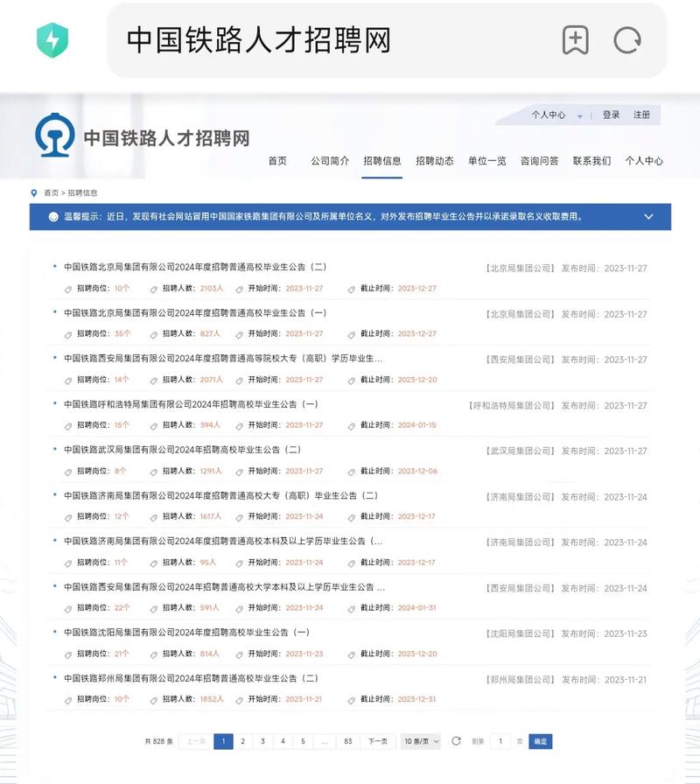This screenshot has width=700, height=784.
Task: Click 招聘人数 1852人 value
Action: [x=212, y=699]
